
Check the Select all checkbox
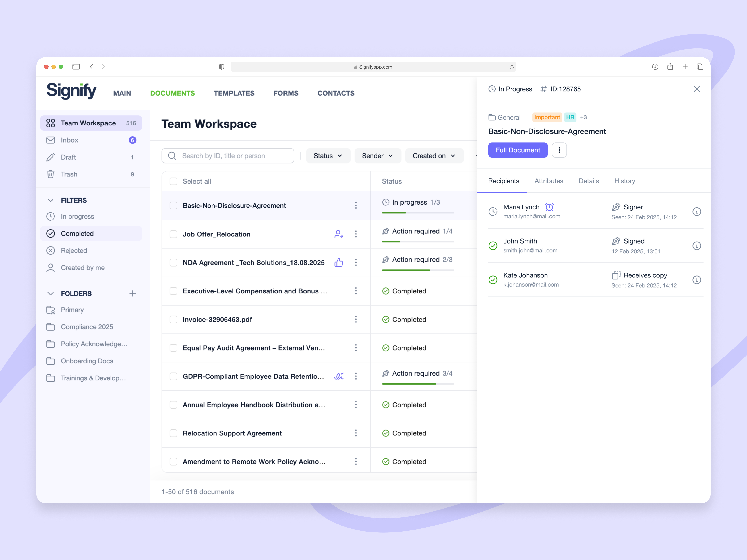(x=174, y=182)
